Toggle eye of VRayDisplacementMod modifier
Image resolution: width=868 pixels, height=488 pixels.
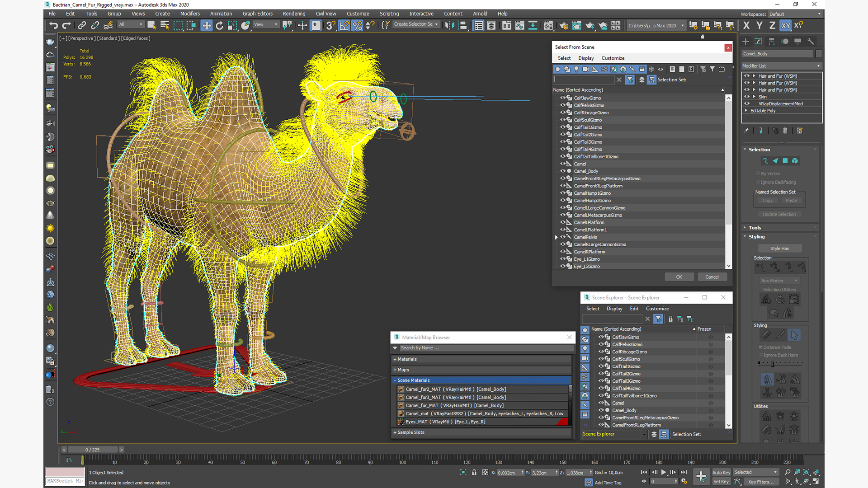pyautogui.click(x=747, y=103)
